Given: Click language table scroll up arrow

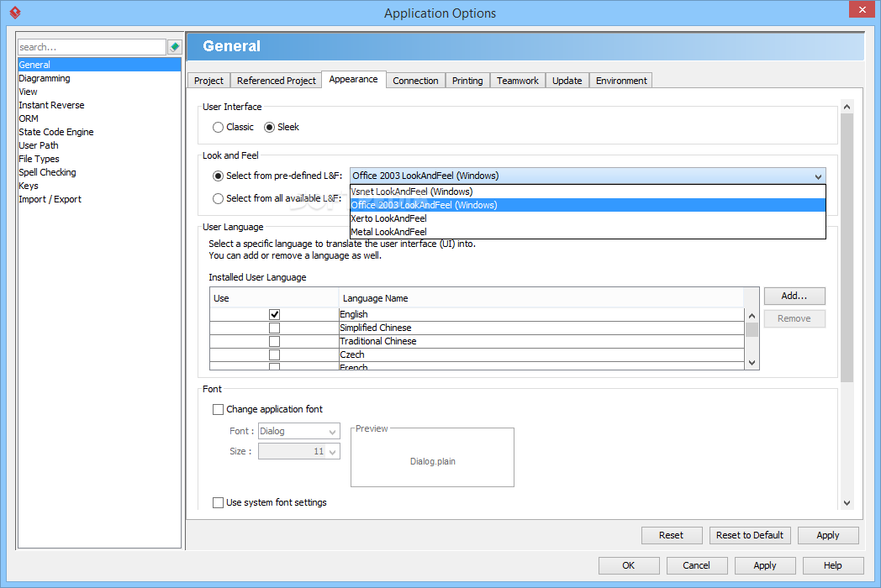Looking at the screenshot, I should coord(752,316).
